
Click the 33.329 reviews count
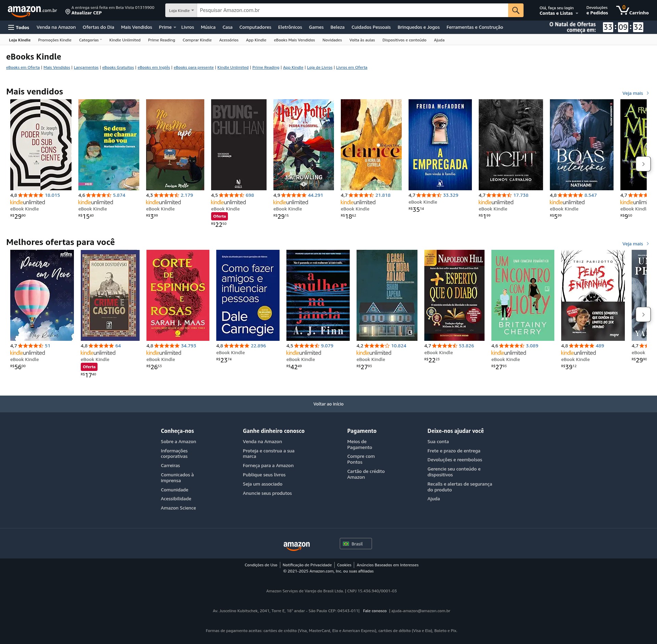pos(451,195)
